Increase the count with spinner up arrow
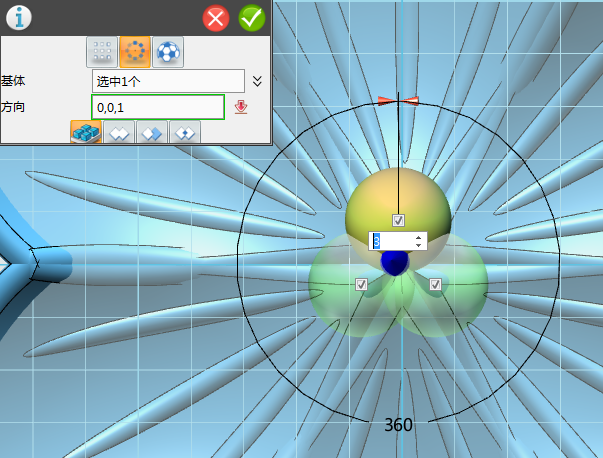Image resolution: width=603 pixels, height=458 pixels. [x=418, y=238]
